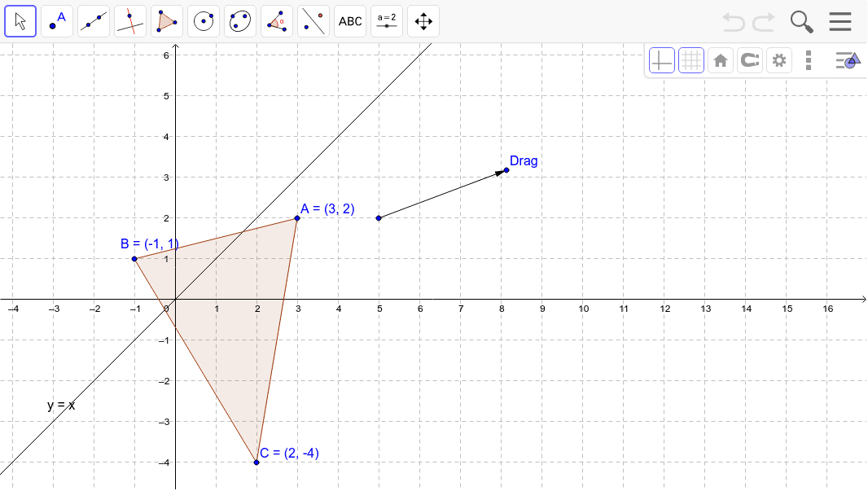Open the search for GeoGebra materials
Image resolution: width=868 pixels, height=491 pixels.
[x=801, y=22]
